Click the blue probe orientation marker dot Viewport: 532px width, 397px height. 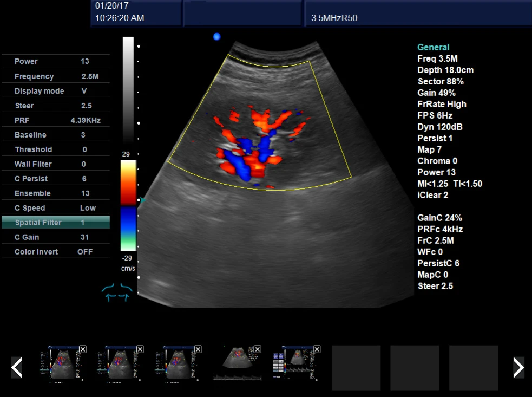tap(217, 37)
